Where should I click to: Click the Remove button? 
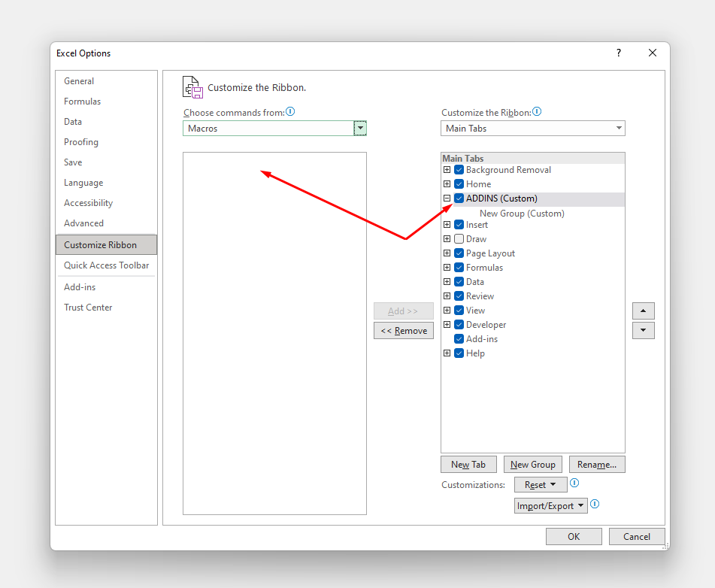coord(404,331)
